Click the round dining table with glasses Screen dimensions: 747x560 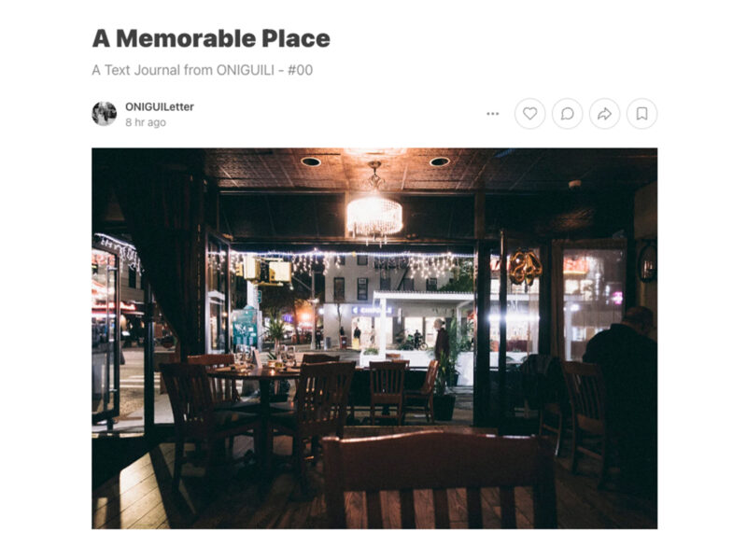pos(258,376)
